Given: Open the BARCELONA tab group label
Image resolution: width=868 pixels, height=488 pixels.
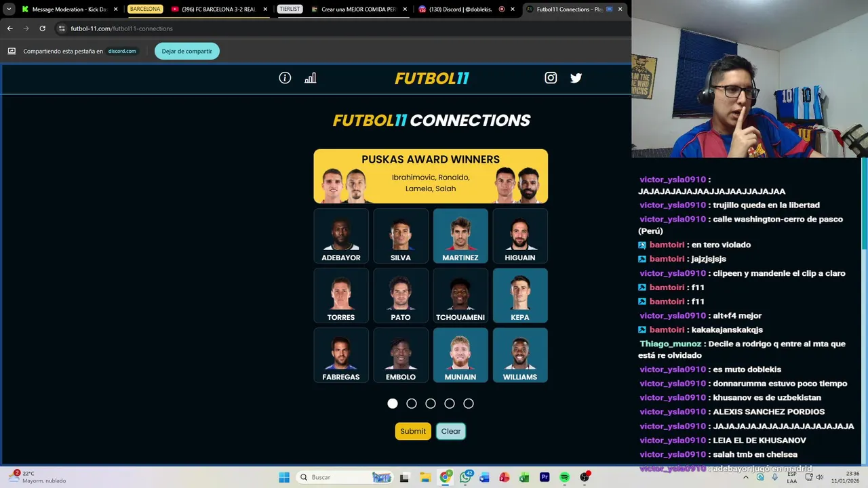Looking at the screenshot, I should pos(145,9).
